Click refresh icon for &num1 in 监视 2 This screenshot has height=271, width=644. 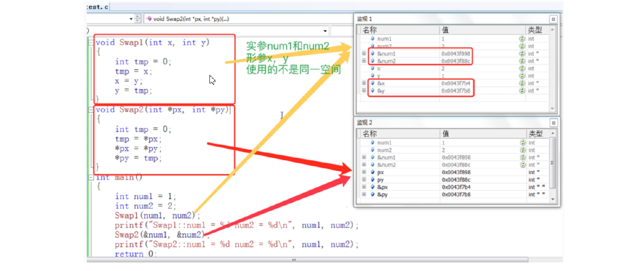click(522, 158)
